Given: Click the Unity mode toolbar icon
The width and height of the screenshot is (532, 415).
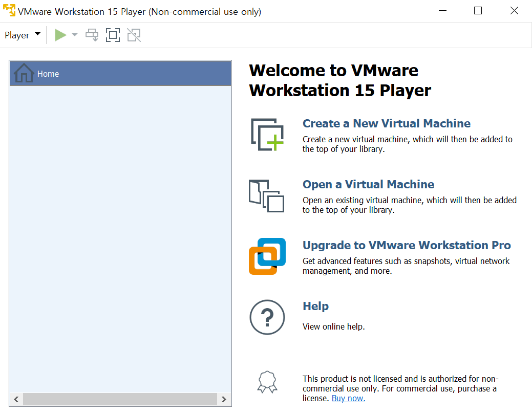Looking at the screenshot, I should click(x=134, y=35).
